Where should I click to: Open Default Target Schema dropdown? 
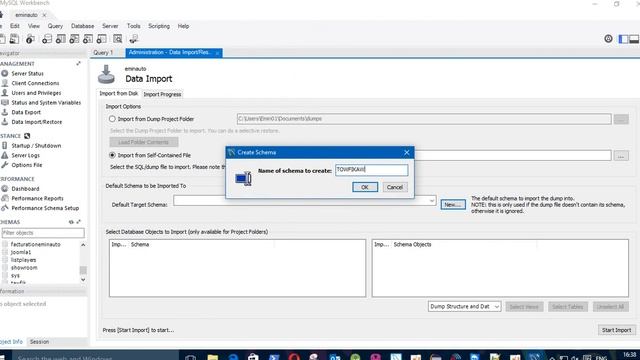point(432,200)
